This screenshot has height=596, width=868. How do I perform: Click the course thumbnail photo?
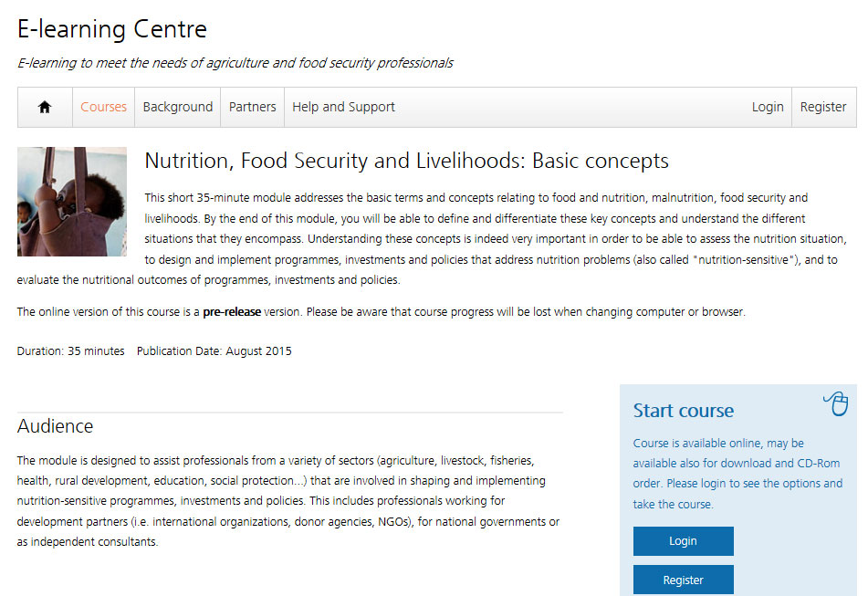(72, 202)
